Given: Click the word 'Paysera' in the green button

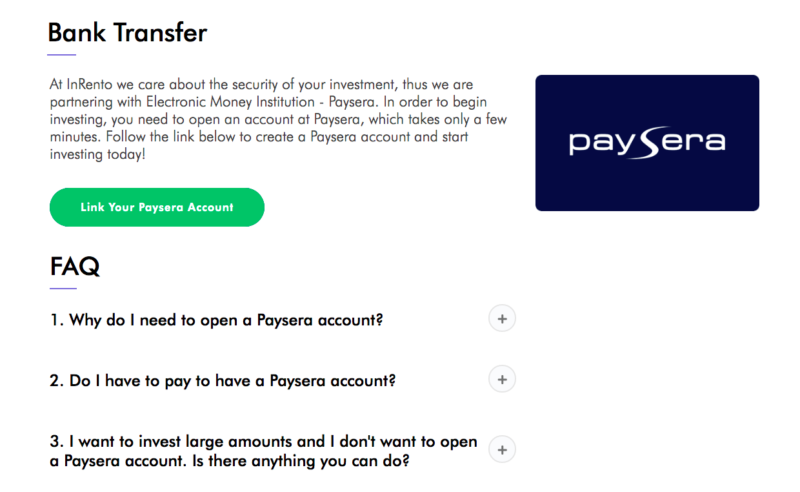Looking at the screenshot, I should pyautogui.click(x=161, y=207).
